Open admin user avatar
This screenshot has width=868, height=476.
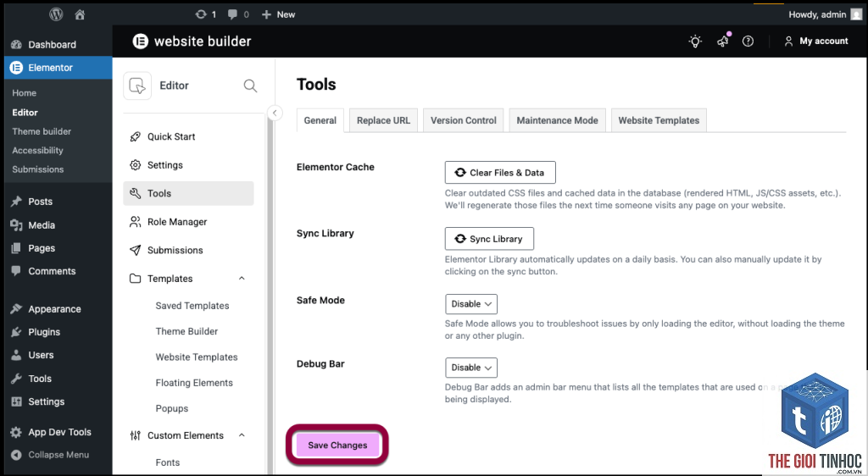(x=856, y=14)
